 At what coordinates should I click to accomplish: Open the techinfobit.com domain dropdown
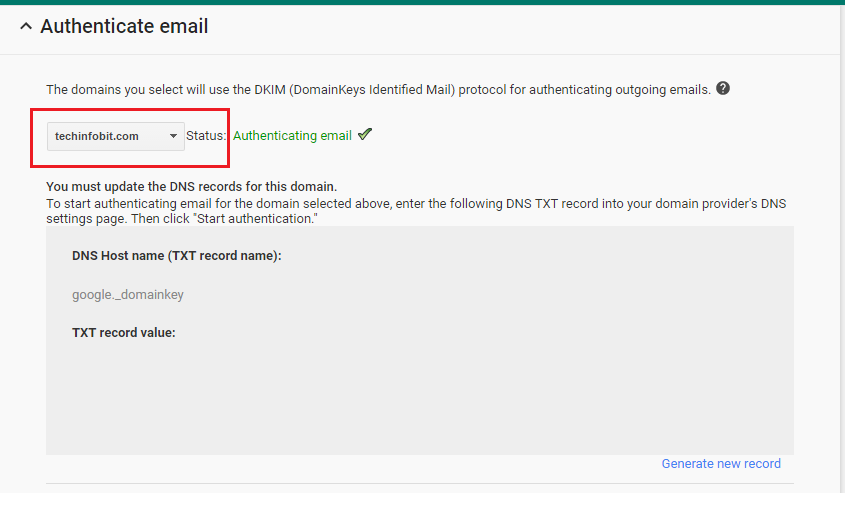click(115, 136)
